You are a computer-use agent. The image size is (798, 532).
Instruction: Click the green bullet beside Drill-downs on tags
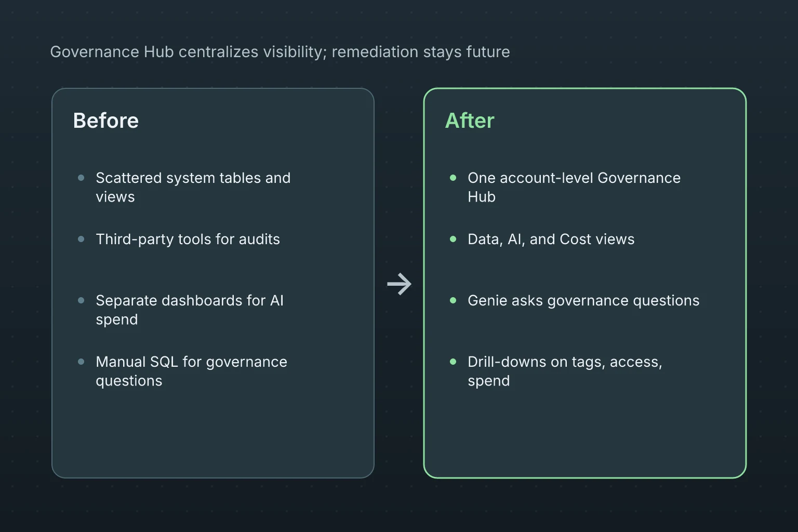[453, 362]
